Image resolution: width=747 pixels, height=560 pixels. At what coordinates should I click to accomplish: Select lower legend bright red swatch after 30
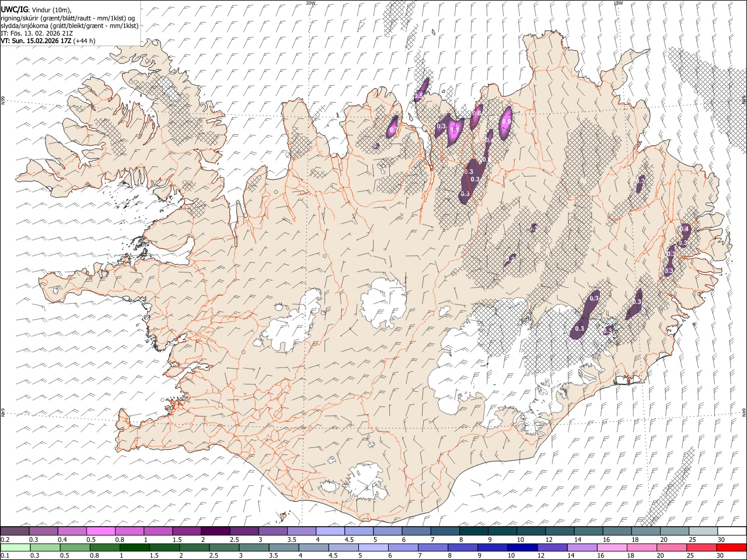[731, 548]
